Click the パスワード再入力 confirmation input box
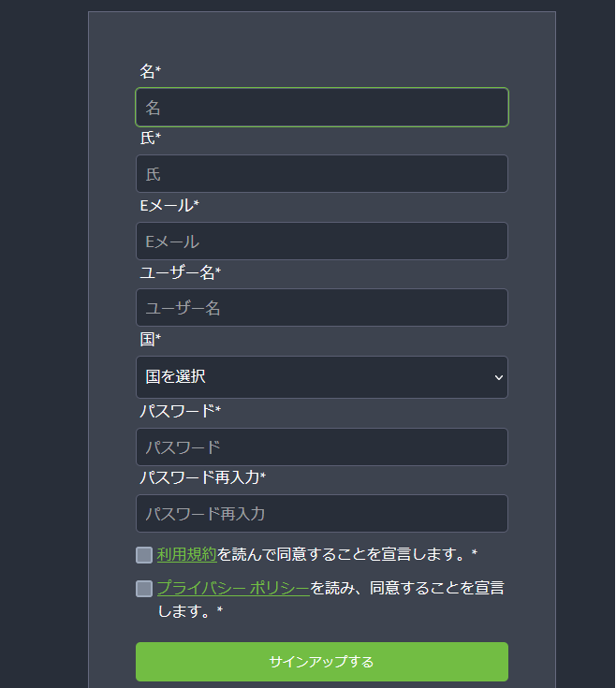Screen dimensions: 616x688 pyautogui.click(x=321, y=514)
